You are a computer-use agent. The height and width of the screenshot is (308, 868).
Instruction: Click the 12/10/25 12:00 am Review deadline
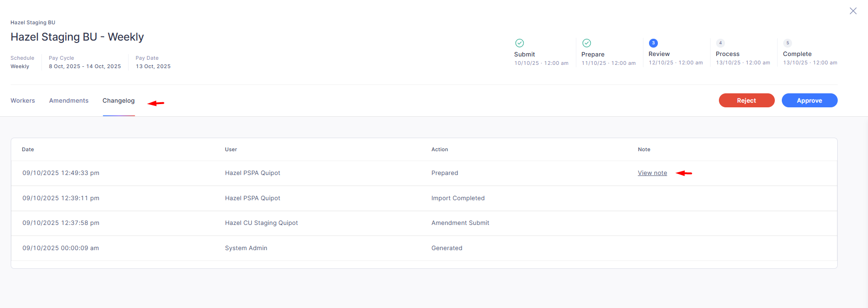click(676, 63)
